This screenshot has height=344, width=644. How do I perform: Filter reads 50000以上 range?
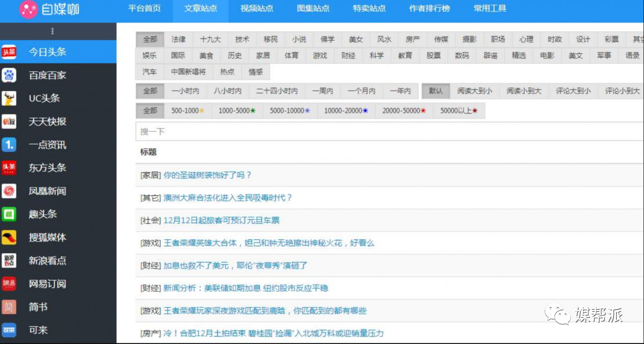click(459, 111)
